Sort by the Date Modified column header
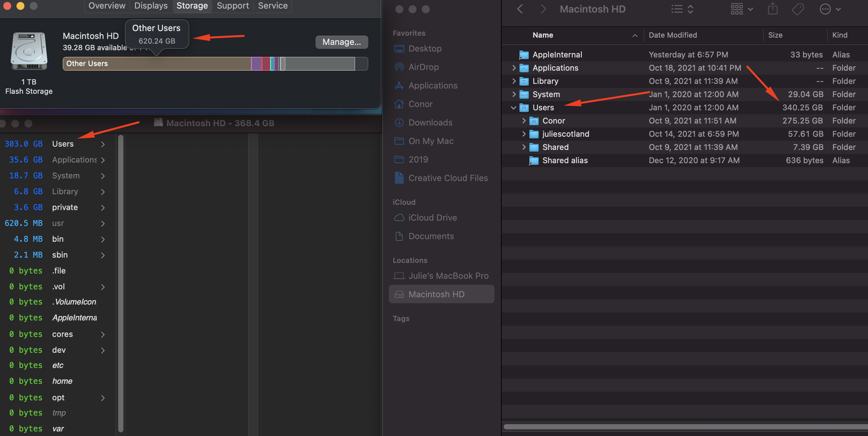Image resolution: width=868 pixels, height=436 pixels. pyautogui.click(x=673, y=35)
